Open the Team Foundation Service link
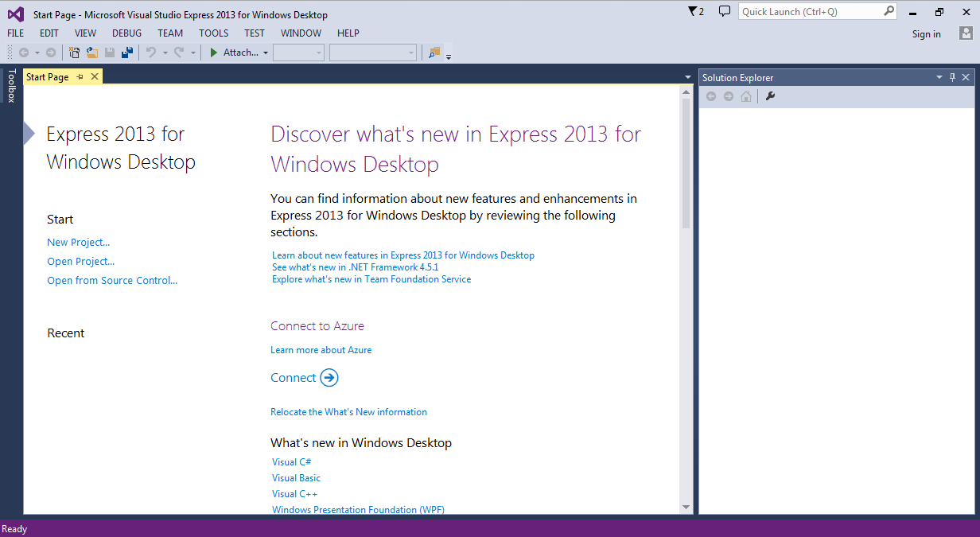 click(x=371, y=279)
